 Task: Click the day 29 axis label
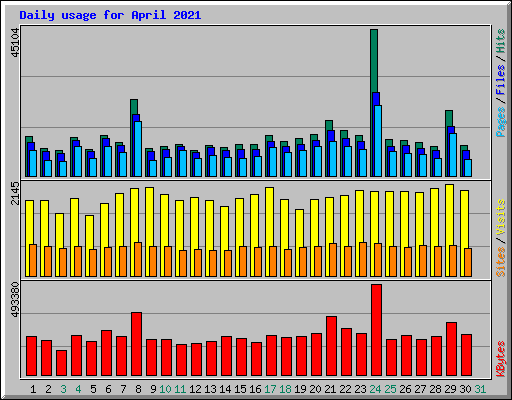tap(450, 389)
